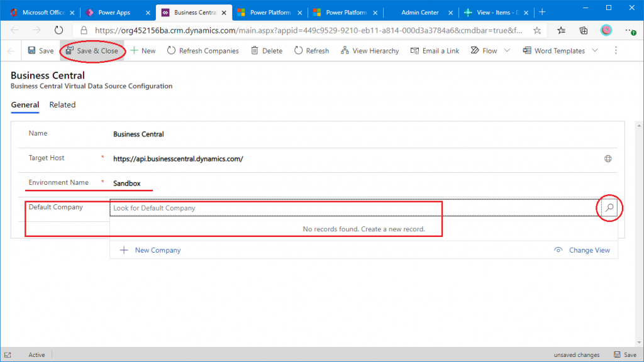This screenshot has height=362, width=644.
Task: Click the browser back arrow
Action: 15,30
